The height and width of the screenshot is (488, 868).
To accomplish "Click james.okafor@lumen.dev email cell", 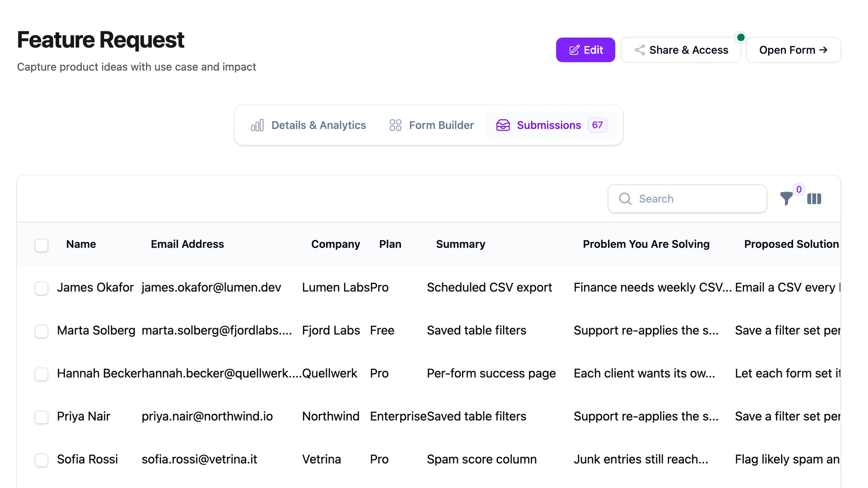I will [x=211, y=287].
